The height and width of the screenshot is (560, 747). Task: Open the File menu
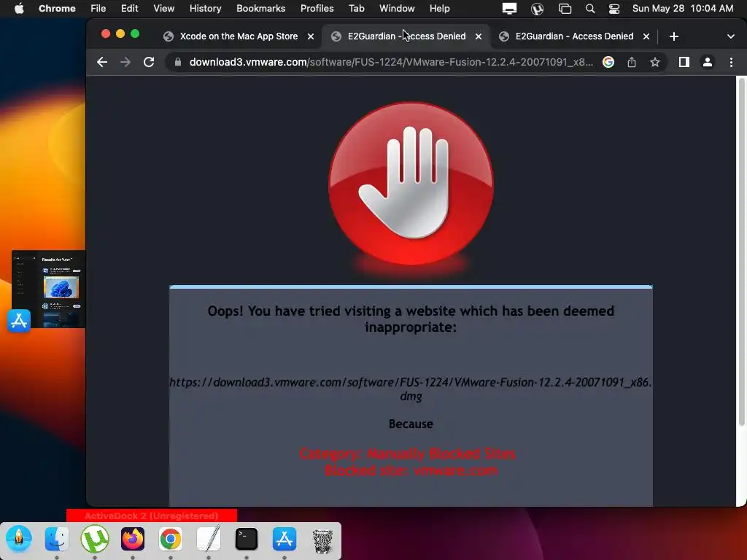coord(98,9)
